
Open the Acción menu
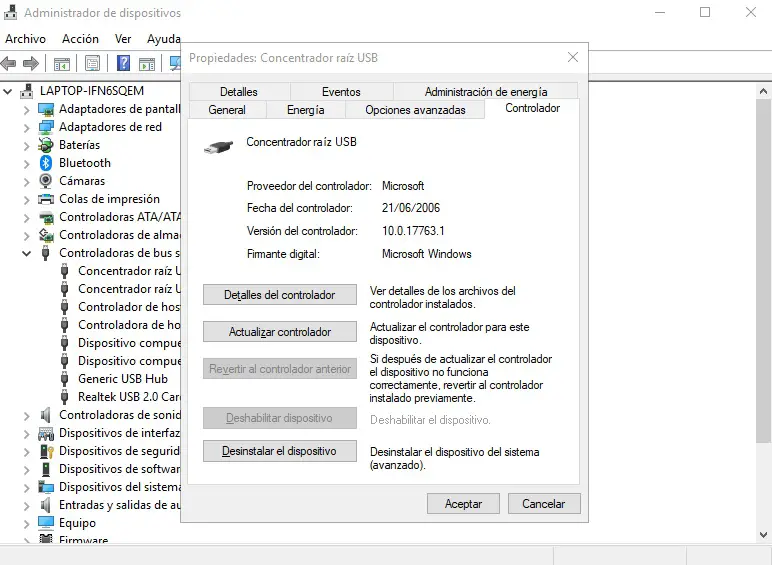click(80, 39)
